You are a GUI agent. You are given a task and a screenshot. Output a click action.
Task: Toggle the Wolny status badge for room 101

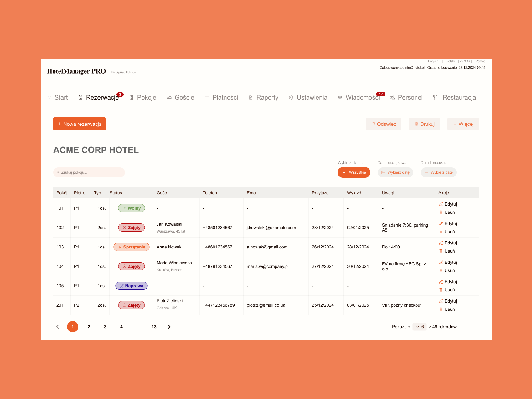point(131,208)
